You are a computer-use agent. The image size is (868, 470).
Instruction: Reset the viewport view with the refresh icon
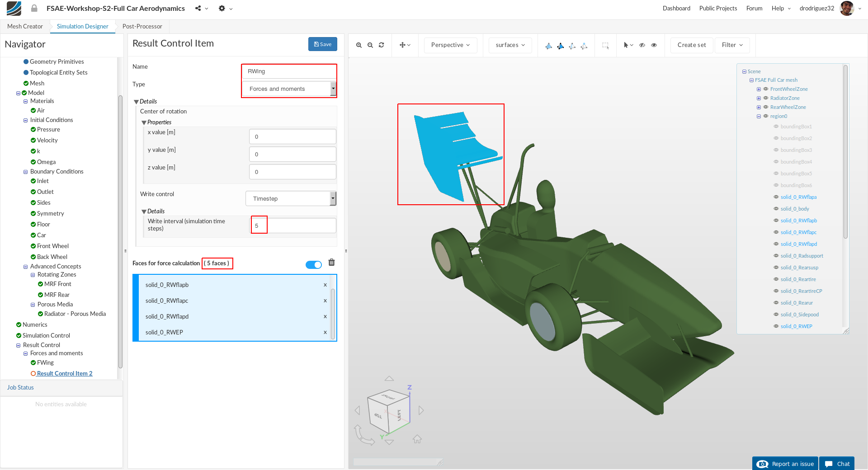click(x=382, y=45)
